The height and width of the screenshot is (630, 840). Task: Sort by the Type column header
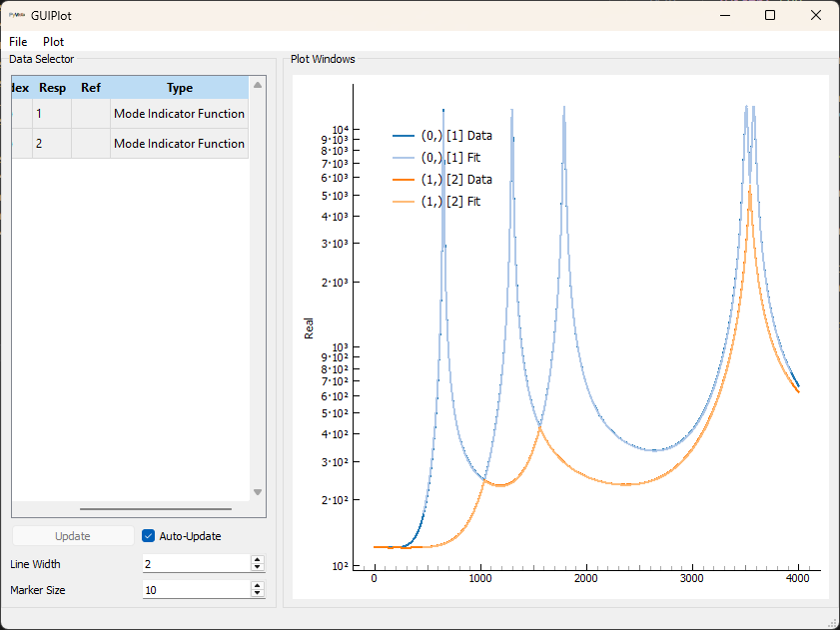179,88
